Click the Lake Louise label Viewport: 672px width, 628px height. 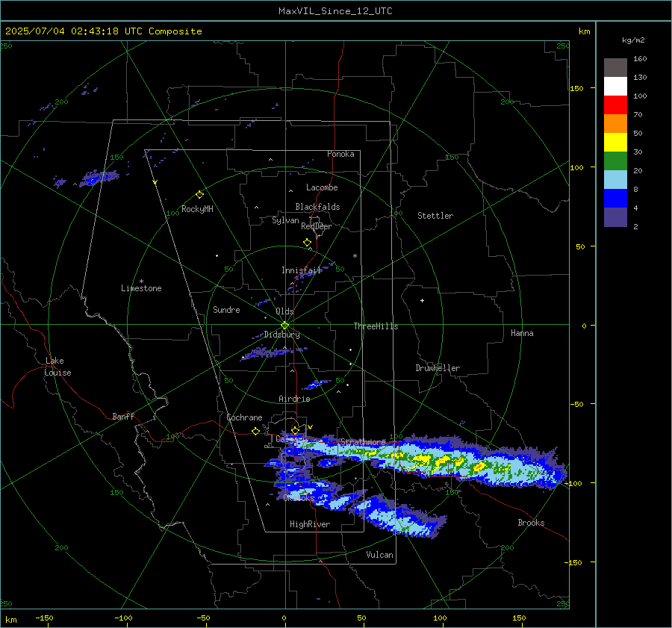point(57,367)
